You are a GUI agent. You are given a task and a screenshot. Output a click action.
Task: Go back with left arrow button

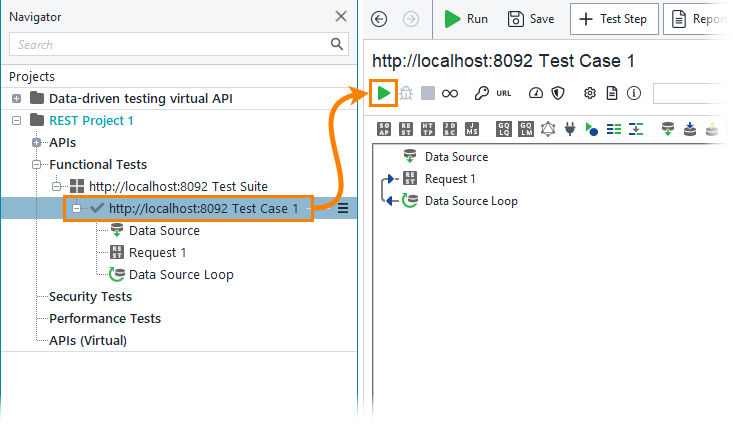379,19
